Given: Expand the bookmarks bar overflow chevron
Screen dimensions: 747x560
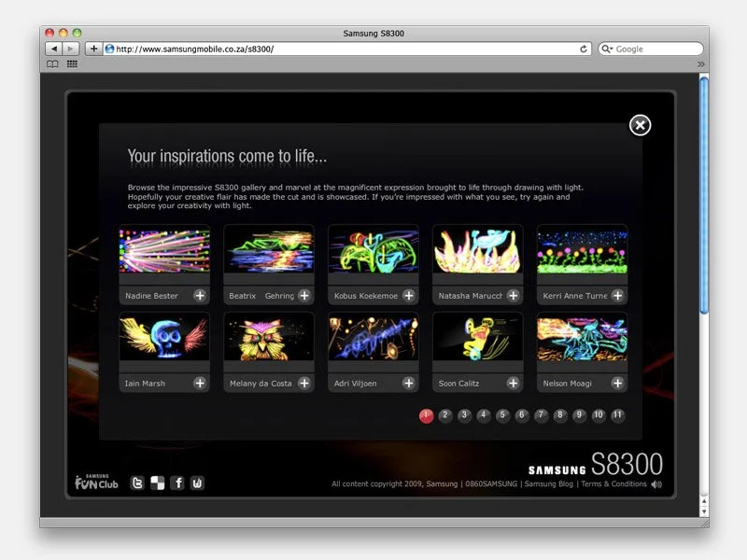Looking at the screenshot, I should coord(700,63).
